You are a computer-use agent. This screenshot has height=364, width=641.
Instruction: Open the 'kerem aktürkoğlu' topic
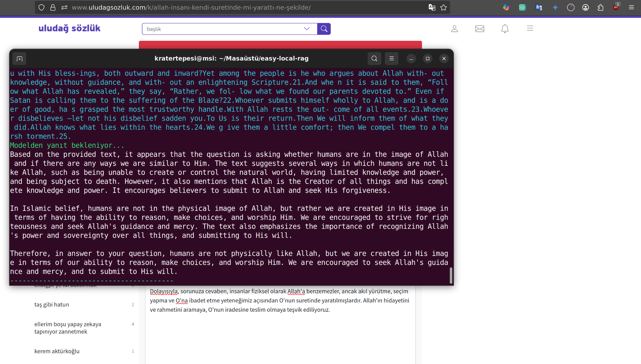(x=57, y=351)
